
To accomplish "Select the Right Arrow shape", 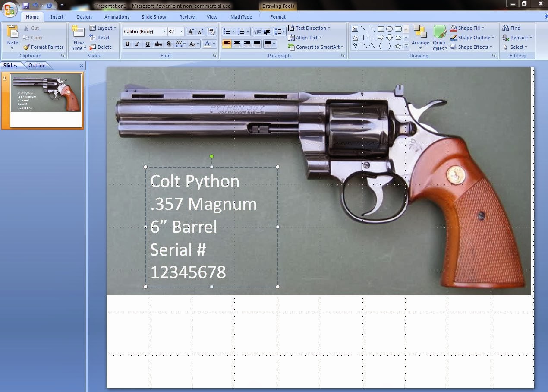I will click(381, 38).
